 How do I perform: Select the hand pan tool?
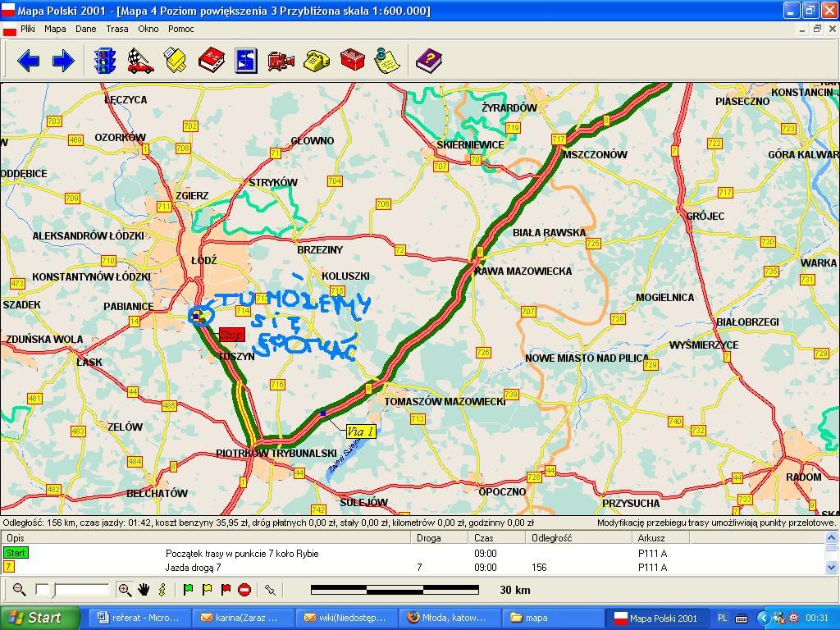(144, 590)
